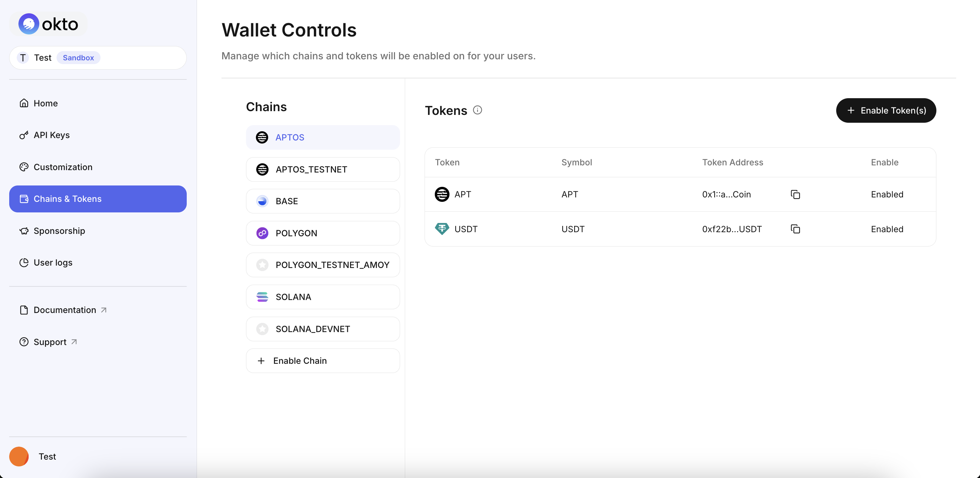Go to Home page
The width and height of the screenshot is (980, 478).
click(x=98, y=103)
